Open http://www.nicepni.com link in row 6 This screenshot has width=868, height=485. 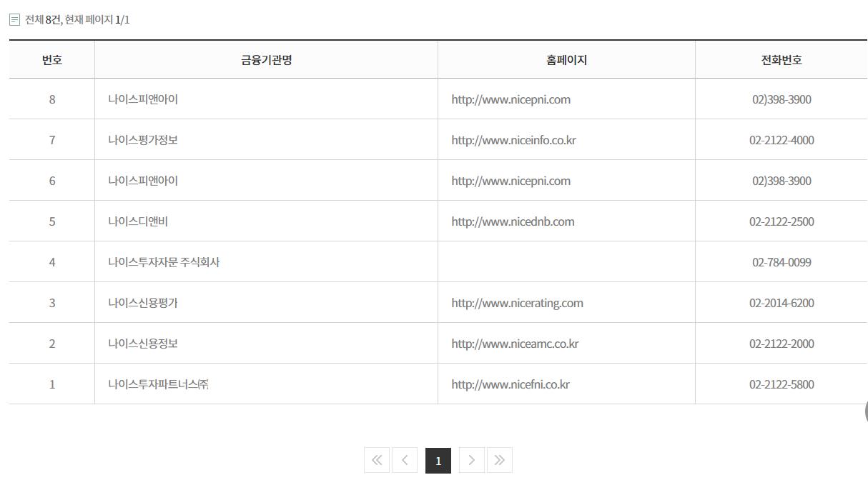(x=511, y=181)
